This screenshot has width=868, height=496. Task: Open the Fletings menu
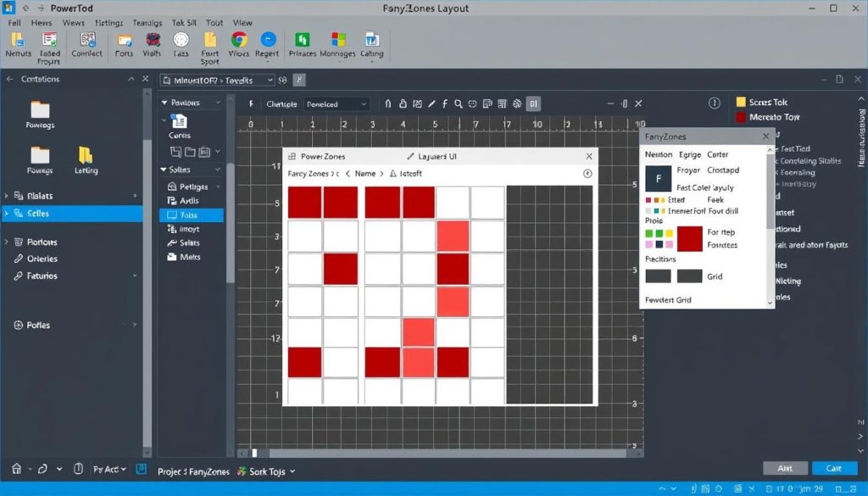coord(109,23)
